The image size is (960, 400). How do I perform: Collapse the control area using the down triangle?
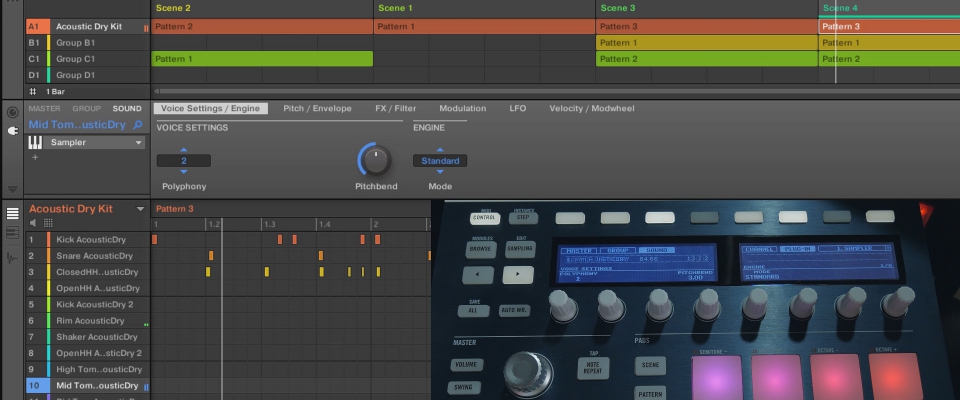12,189
